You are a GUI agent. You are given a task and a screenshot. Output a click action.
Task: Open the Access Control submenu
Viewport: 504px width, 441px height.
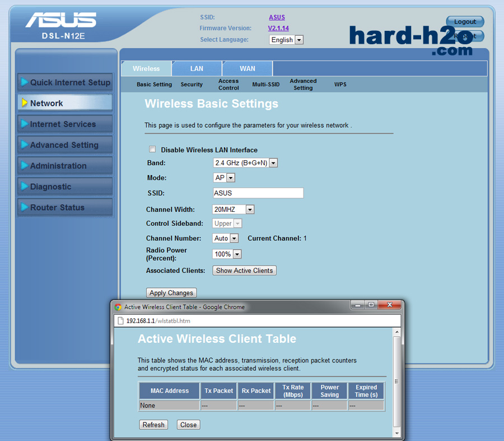point(228,84)
